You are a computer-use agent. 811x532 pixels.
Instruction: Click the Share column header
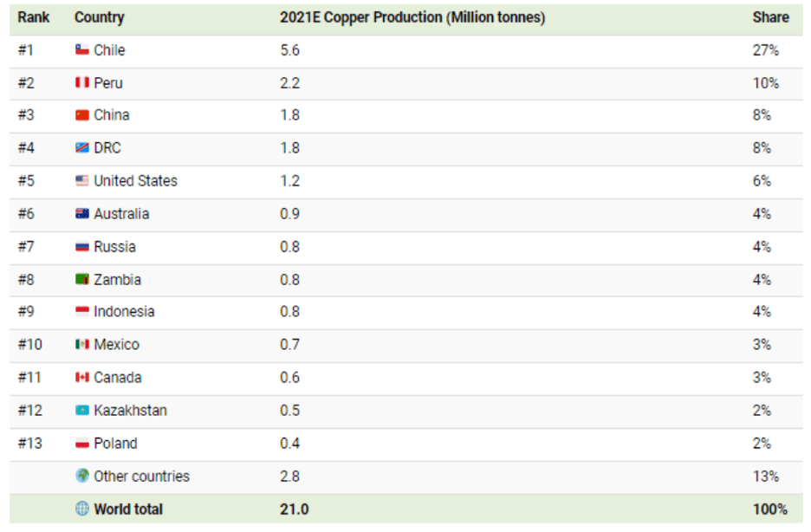pyautogui.click(x=770, y=17)
